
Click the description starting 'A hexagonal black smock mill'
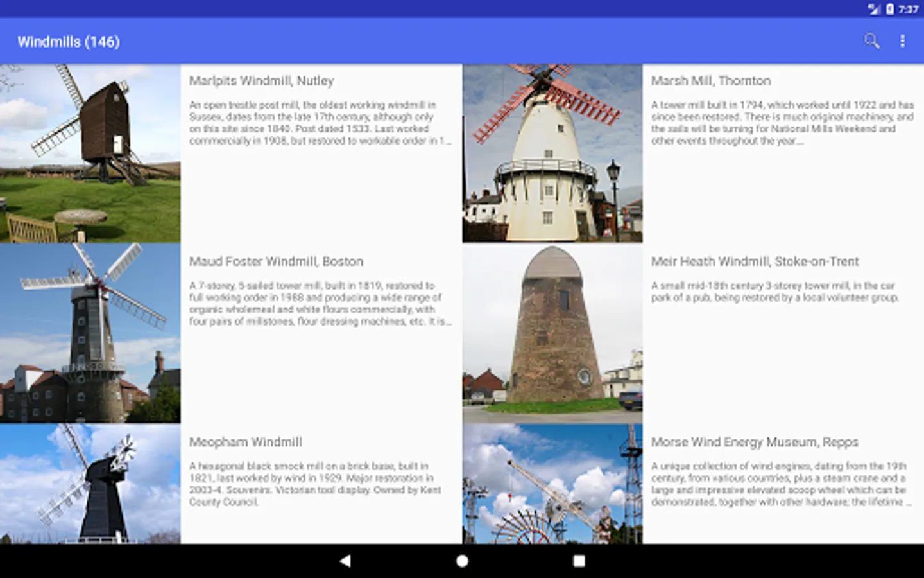tap(315, 484)
